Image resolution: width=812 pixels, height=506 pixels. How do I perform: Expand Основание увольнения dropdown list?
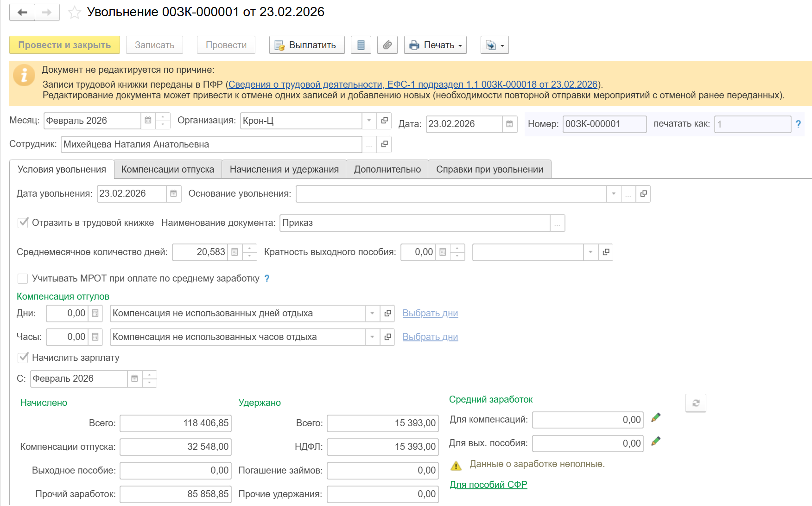pyautogui.click(x=613, y=194)
